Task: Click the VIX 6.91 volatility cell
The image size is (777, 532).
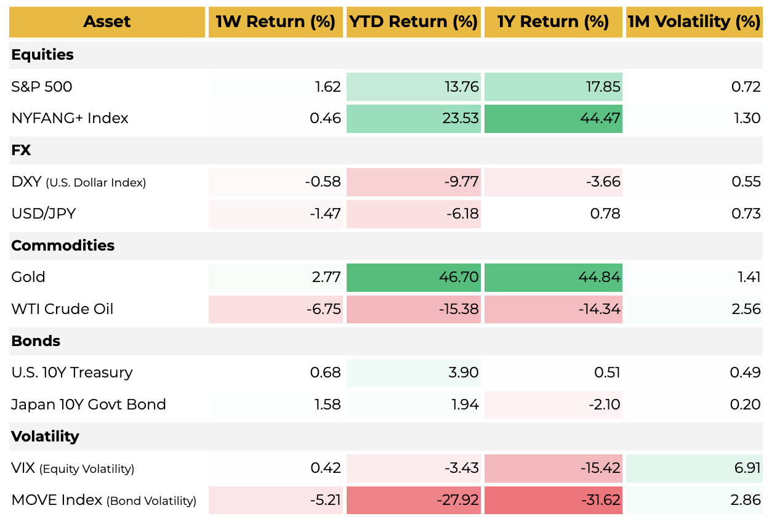Action: [x=694, y=469]
